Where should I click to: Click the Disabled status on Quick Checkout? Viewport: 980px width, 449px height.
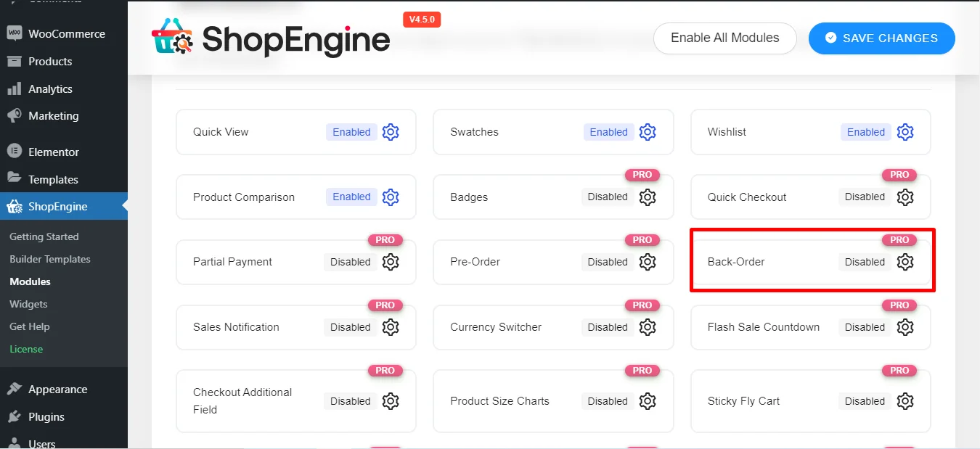(865, 197)
